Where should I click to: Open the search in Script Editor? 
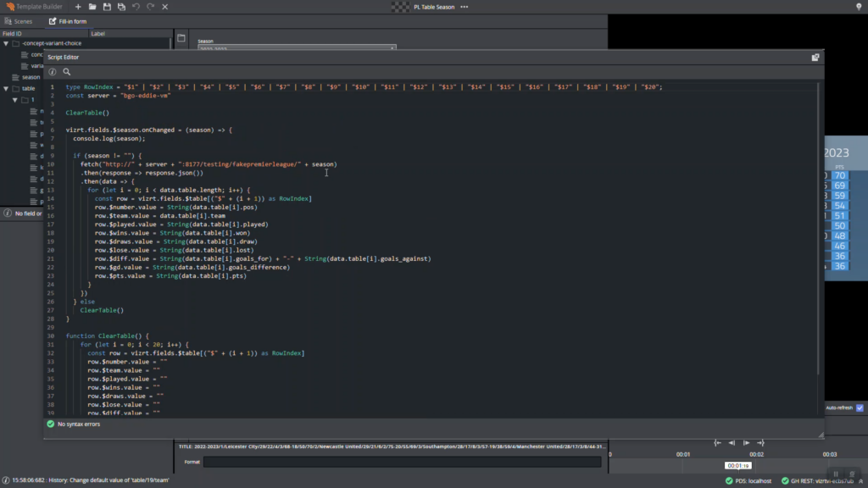67,72
